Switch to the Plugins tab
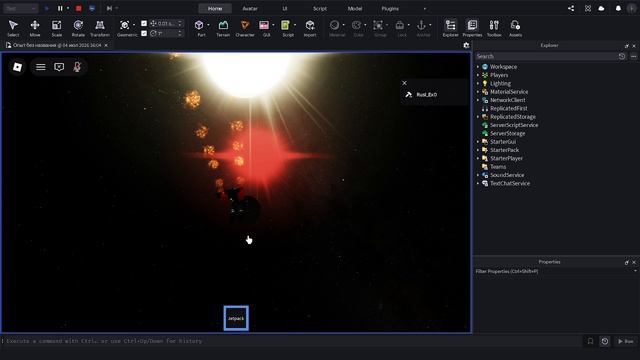The height and width of the screenshot is (360, 640). (390, 8)
